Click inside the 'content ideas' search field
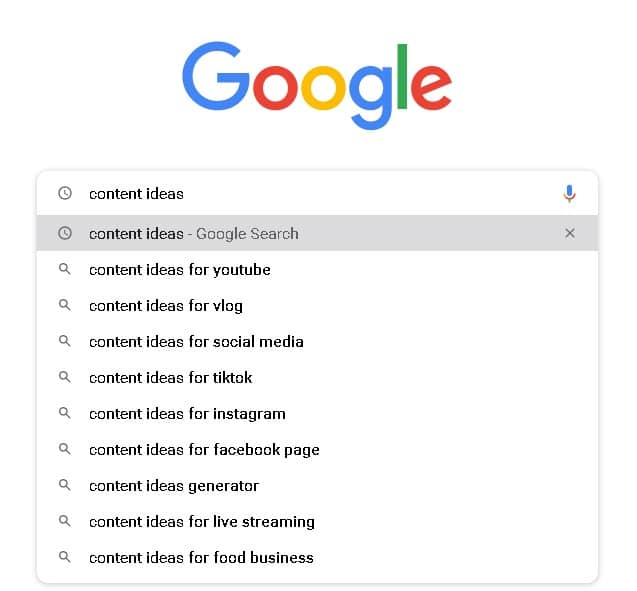The height and width of the screenshot is (591, 637). (317, 194)
